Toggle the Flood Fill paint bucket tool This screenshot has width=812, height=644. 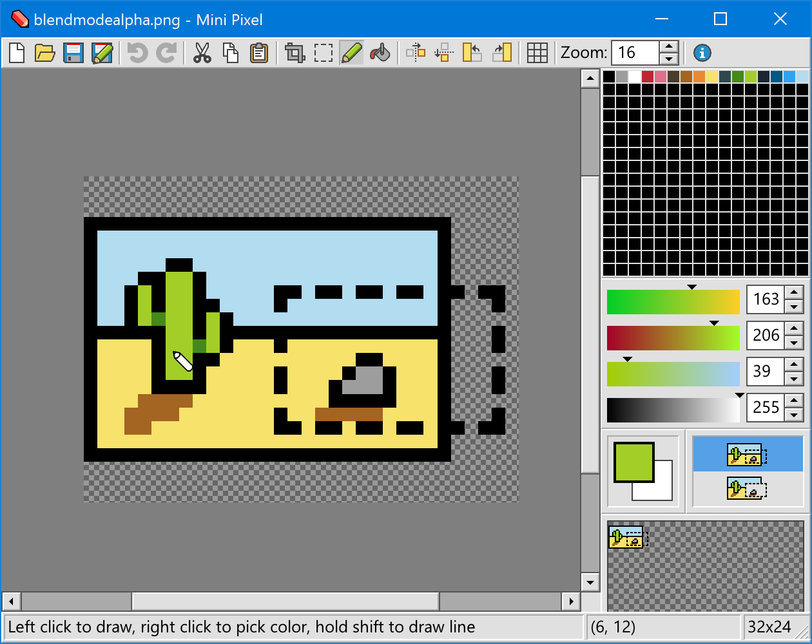[x=380, y=53]
